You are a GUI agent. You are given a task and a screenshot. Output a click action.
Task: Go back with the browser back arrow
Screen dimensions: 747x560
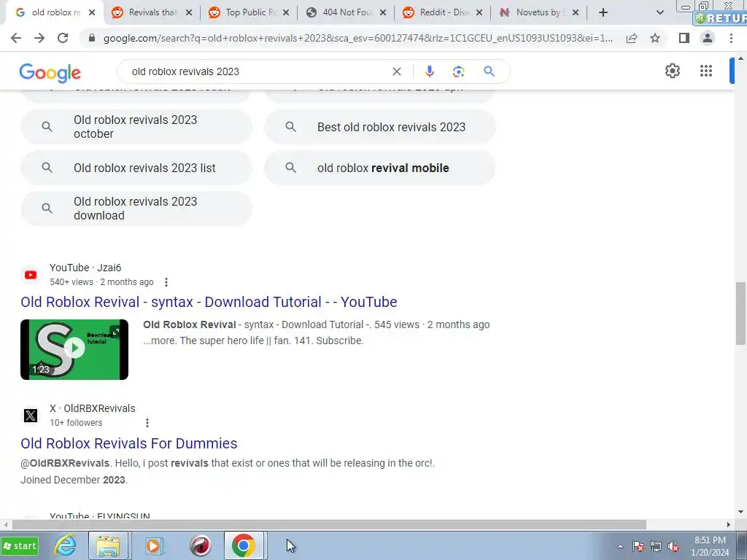16,38
